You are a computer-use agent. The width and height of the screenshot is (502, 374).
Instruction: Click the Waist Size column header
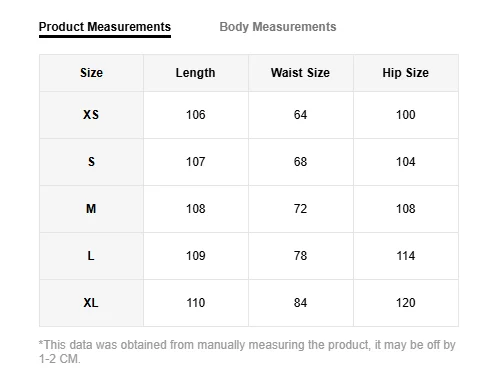300,73
